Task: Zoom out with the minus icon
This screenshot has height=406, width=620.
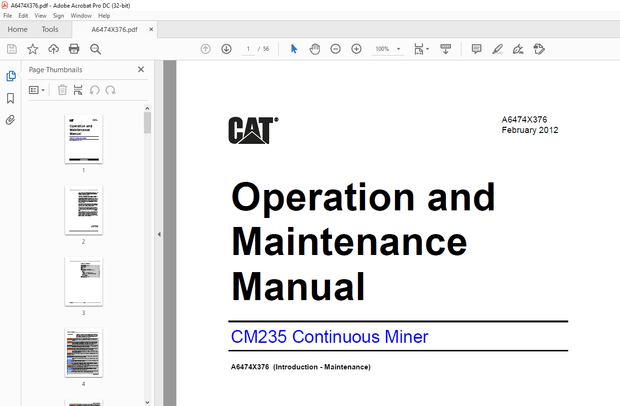Action: tap(335, 49)
